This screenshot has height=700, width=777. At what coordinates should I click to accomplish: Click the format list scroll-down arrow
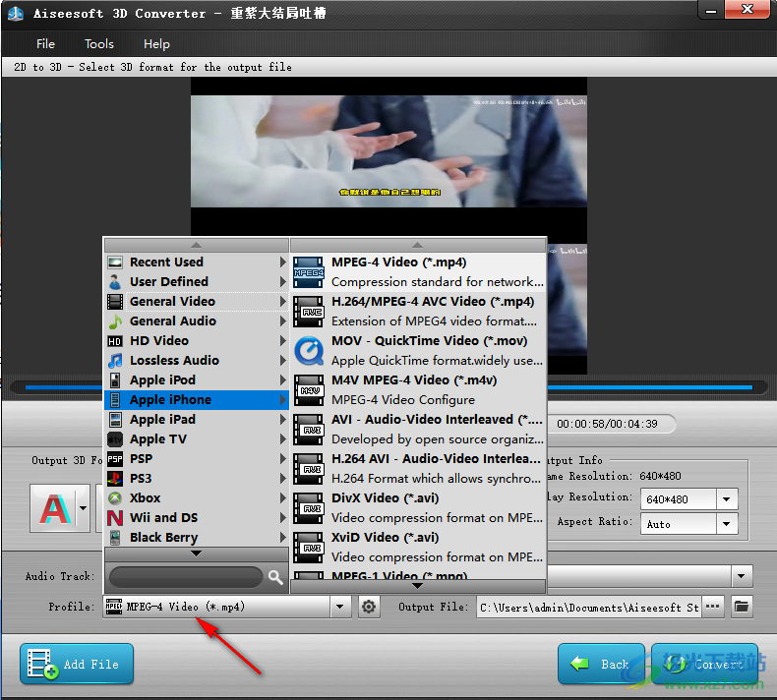click(x=418, y=586)
